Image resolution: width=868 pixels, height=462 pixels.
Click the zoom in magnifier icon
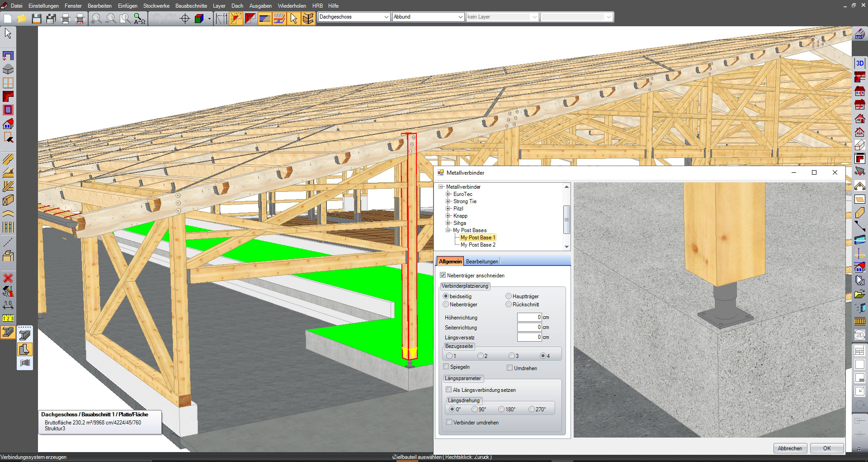point(96,19)
